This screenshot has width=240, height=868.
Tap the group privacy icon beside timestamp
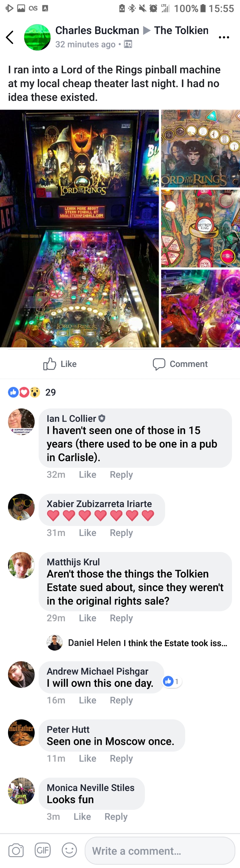128,44
